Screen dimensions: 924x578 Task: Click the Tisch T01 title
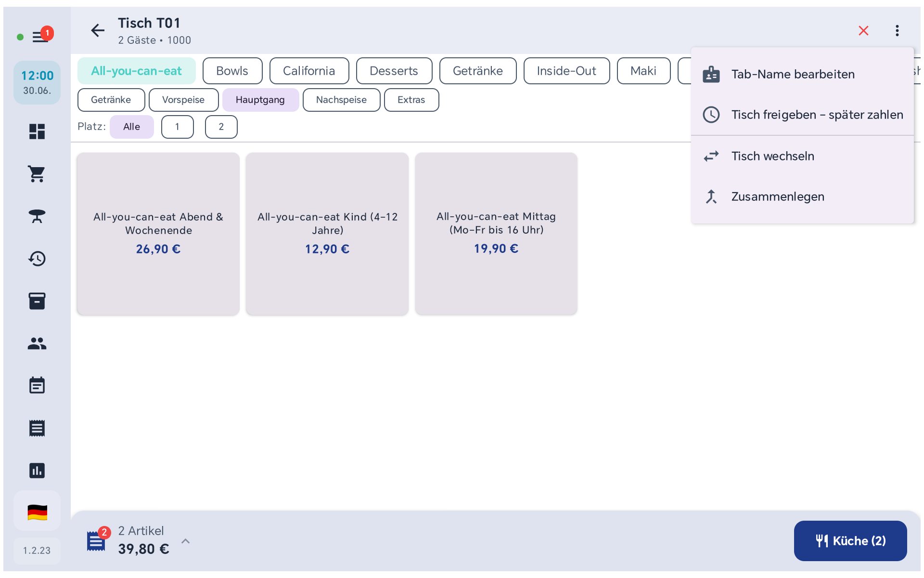[x=149, y=23]
